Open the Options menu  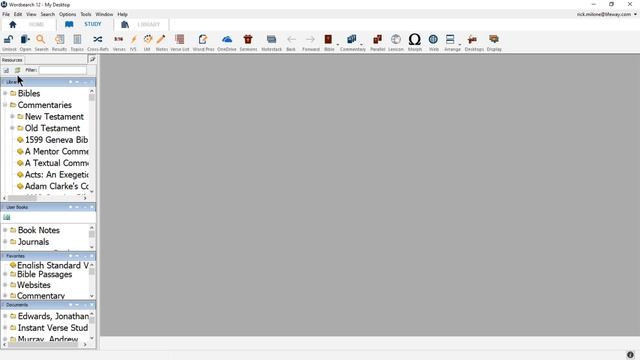(67, 14)
